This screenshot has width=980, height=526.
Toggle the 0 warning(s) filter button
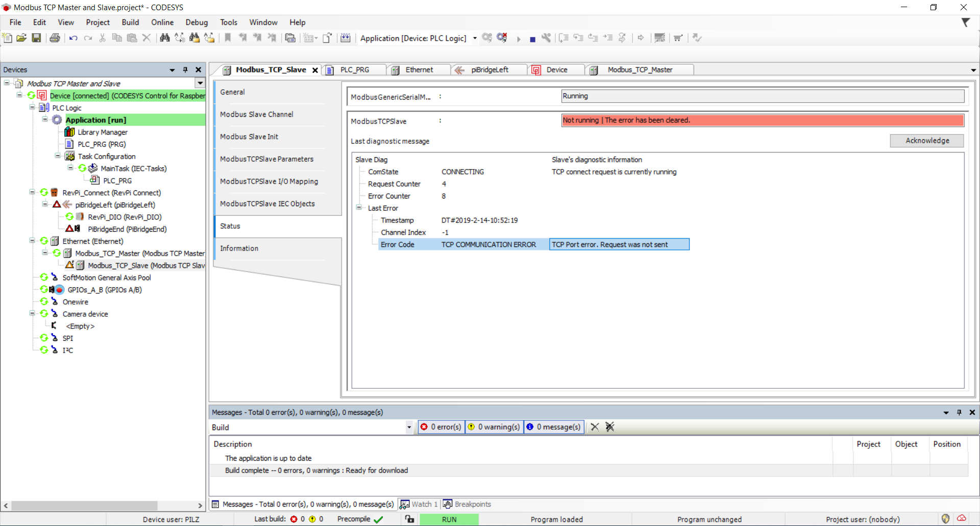click(x=494, y=427)
